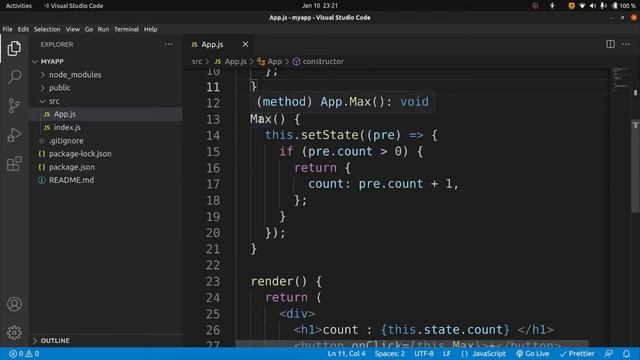This screenshot has width=640, height=360.
Task: Click the editor vertical scrollbar
Action: tap(635, 167)
